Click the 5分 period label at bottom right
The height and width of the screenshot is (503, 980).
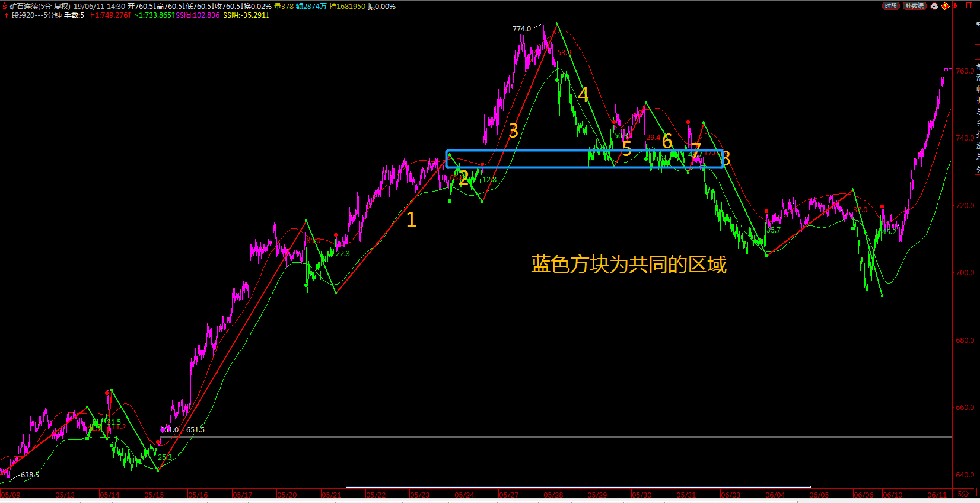[963, 494]
